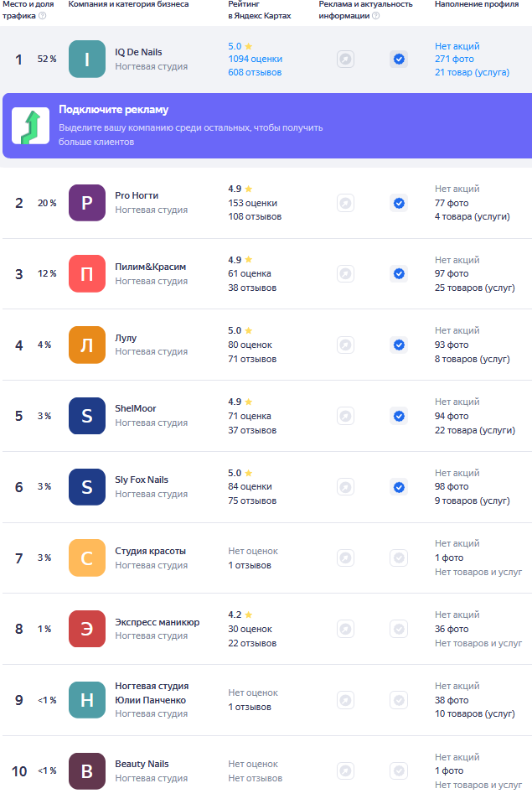The height and width of the screenshot is (804, 532).
Task: Click the "25 товаров (услуг)" text
Action: (x=474, y=288)
